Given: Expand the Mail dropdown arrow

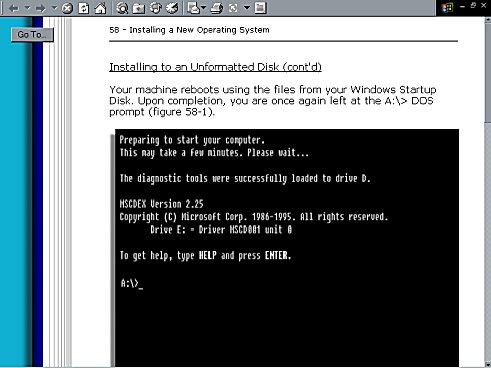Looking at the screenshot, I should coord(203,7).
